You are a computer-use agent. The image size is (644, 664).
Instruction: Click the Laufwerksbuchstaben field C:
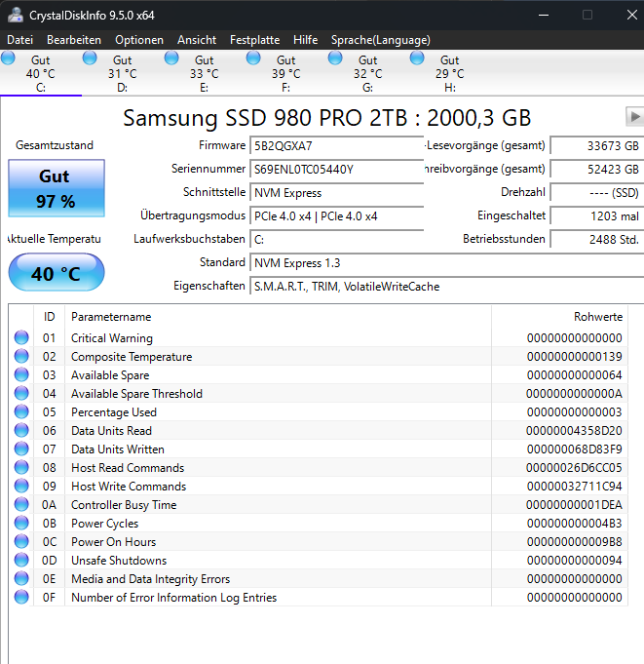pos(337,240)
